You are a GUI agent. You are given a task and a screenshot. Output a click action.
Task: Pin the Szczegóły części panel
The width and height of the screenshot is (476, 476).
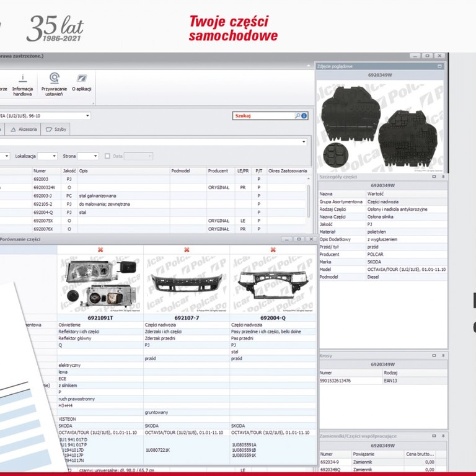tap(443, 177)
